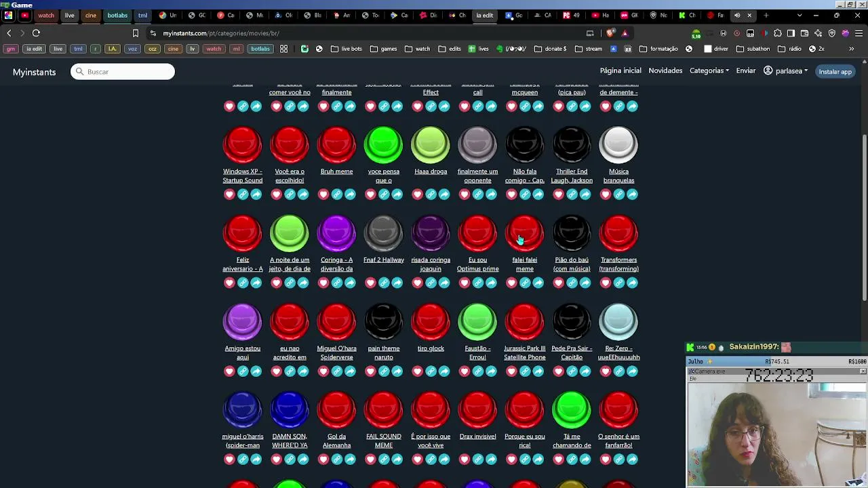Image resolution: width=868 pixels, height=488 pixels.
Task: Favorite the 'finalmente um oponente' sound
Action: coord(465,195)
